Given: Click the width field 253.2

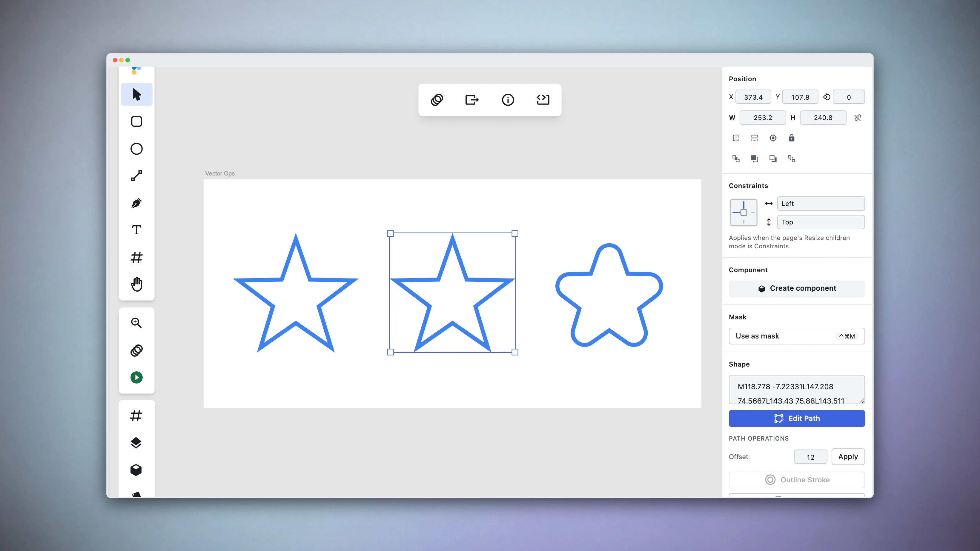Looking at the screenshot, I should (763, 118).
